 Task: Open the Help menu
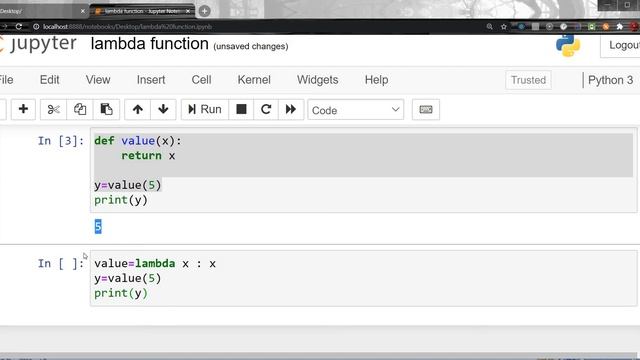coord(376,80)
